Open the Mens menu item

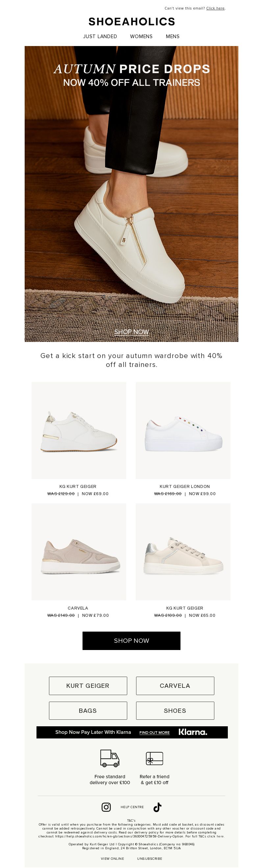[173, 36]
